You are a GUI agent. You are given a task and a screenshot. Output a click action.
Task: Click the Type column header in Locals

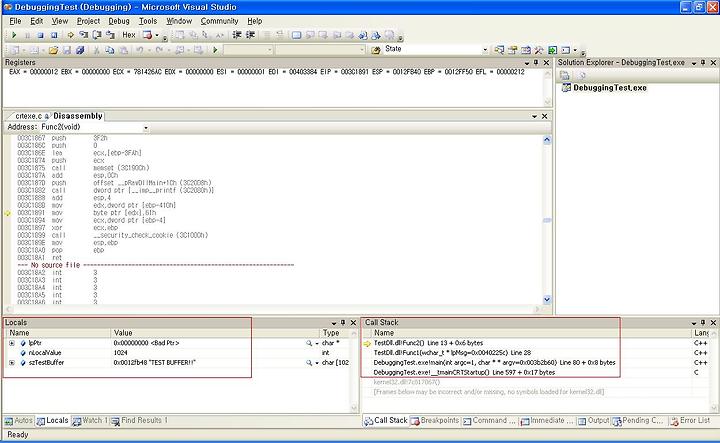pos(334,333)
